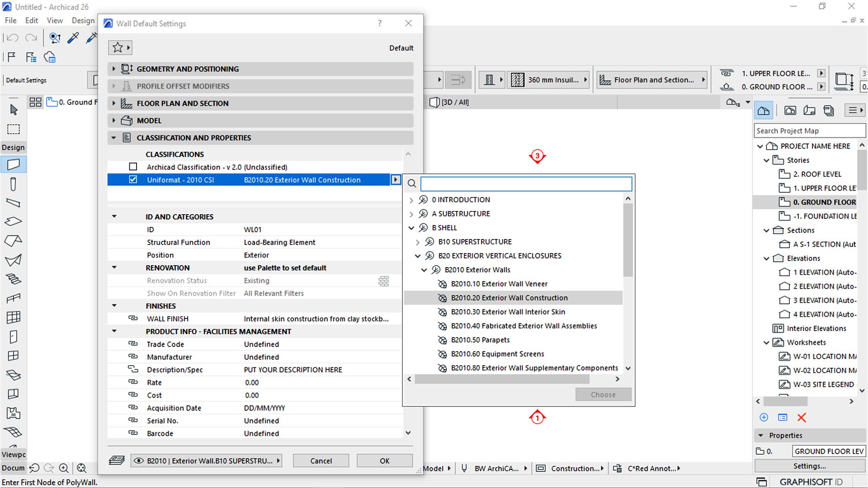Click the Cancel button
The height and width of the screenshot is (488, 868).
[x=321, y=461]
